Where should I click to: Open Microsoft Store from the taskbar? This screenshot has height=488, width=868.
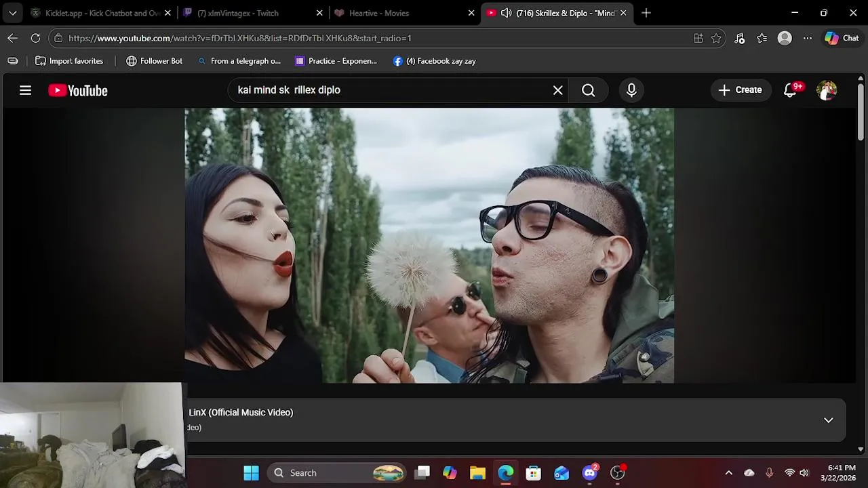click(x=534, y=473)
